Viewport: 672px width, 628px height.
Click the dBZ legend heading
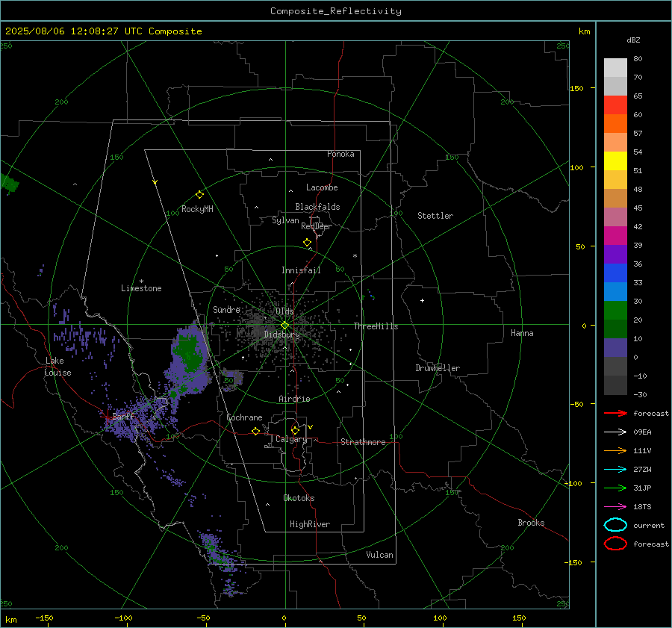coord(633,40)
